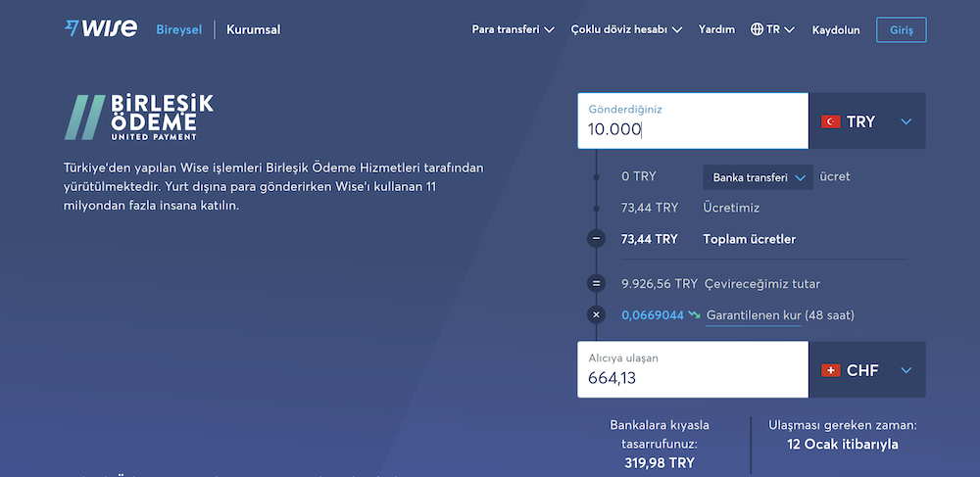980x477 pixels.
Task: Open the CHF target currency dropdown
Action: click(867, 370)
